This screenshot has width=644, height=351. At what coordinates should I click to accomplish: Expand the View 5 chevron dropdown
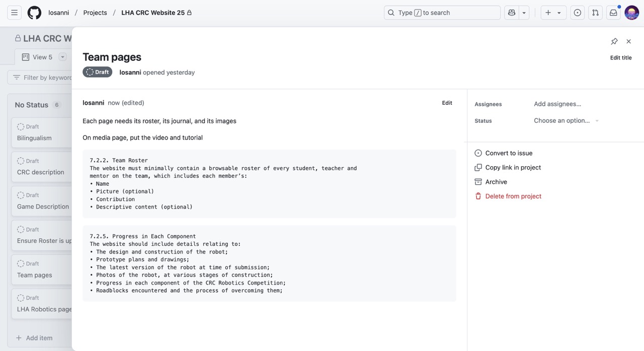(62, 57)
